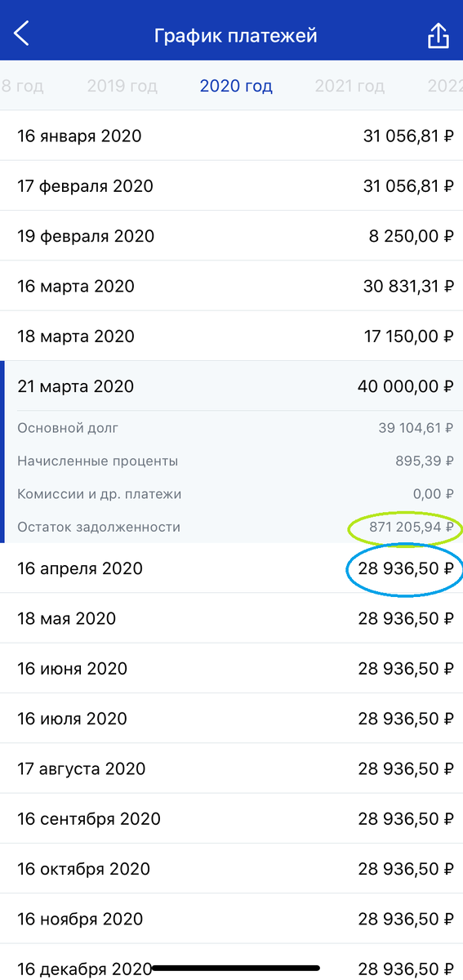Screen dimensions: 463x980
Task: Select the 0,00 ₽ commission value
Action: [x=434, y=494]
